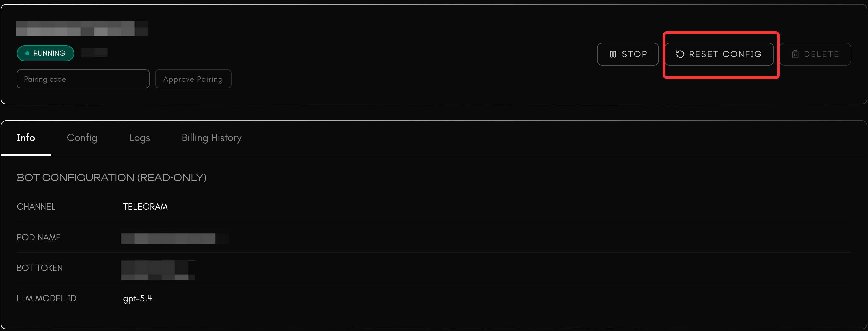Click the trash can icon
868x331 pixels.
click(x=795, y=54)
